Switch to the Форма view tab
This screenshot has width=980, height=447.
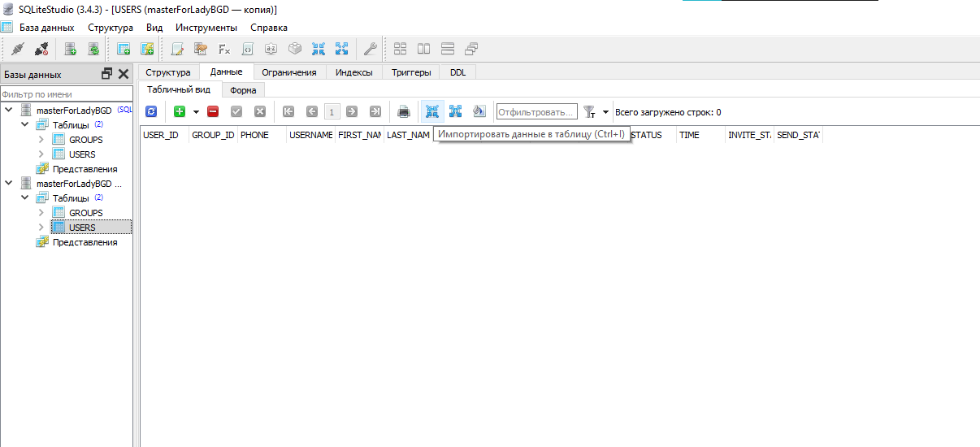[x=243, y=90]
